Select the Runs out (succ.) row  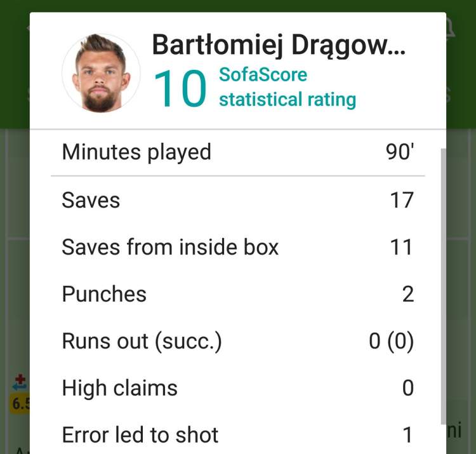238,341
